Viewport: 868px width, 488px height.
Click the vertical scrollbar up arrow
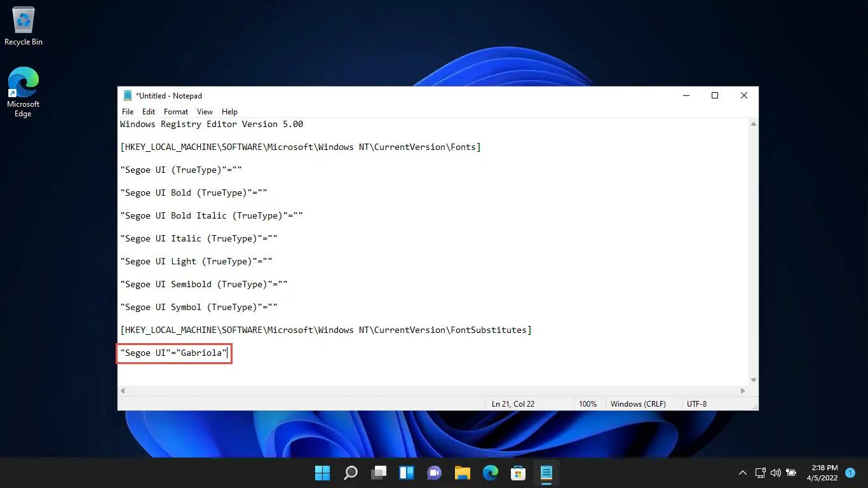(x=753, y=125)
